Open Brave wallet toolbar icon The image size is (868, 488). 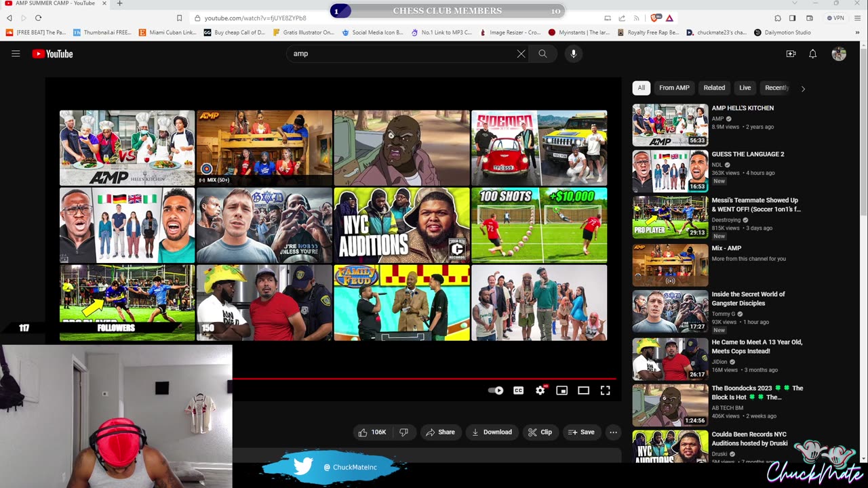point(810,18)
